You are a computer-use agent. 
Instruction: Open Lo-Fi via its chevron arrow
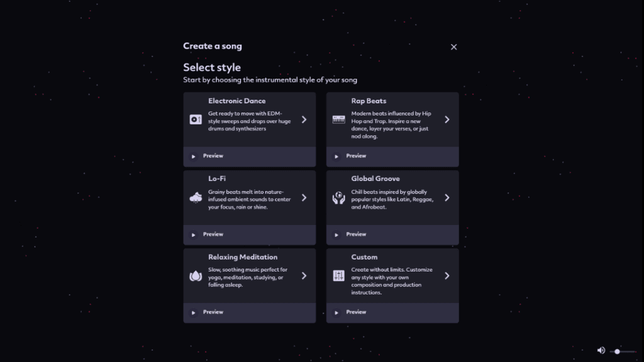304,197
